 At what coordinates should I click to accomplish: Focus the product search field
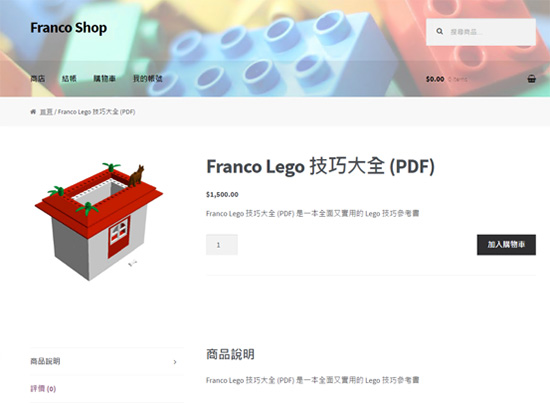click(x=481, y=32)
